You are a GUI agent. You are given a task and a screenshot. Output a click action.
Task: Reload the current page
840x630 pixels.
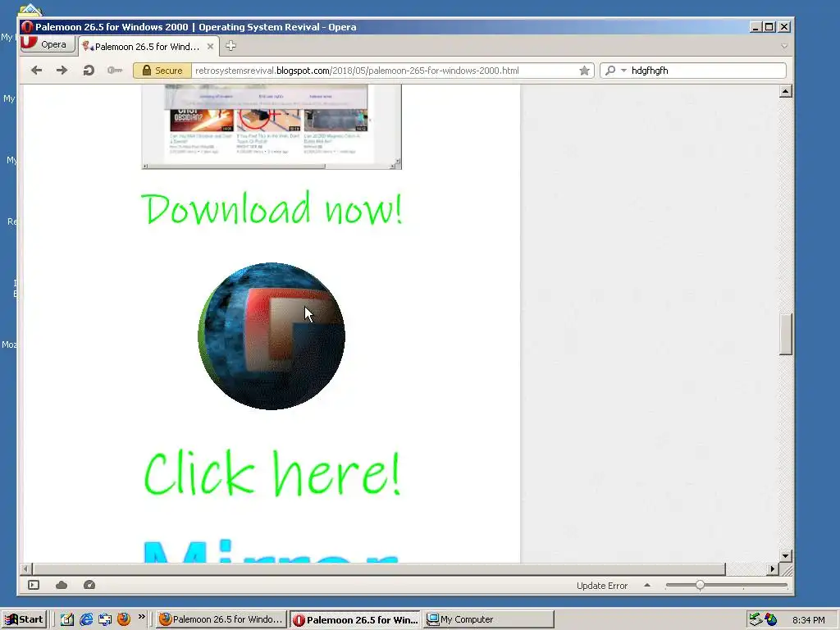click(89, 71)
